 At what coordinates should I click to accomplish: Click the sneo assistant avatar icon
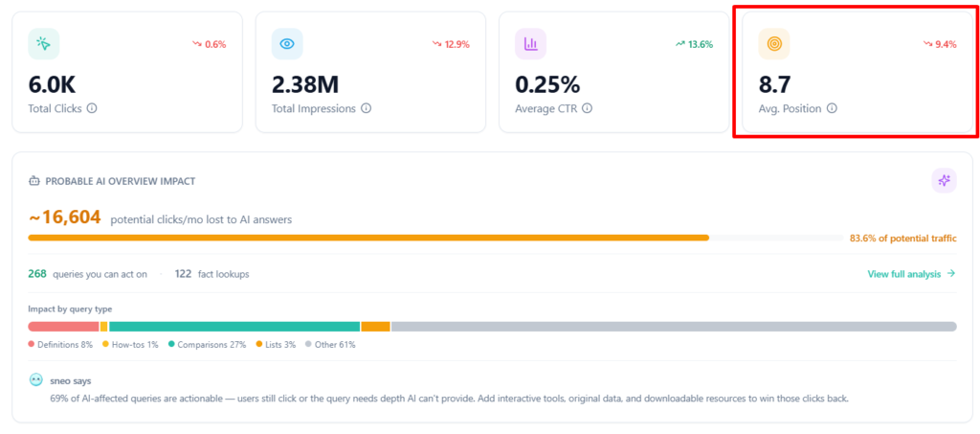36,380
